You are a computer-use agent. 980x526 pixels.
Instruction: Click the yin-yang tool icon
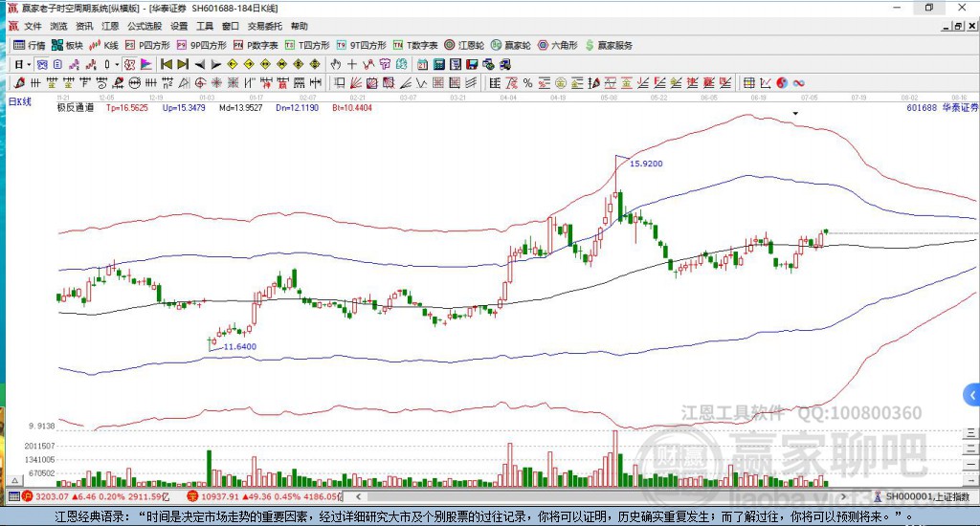782,82
